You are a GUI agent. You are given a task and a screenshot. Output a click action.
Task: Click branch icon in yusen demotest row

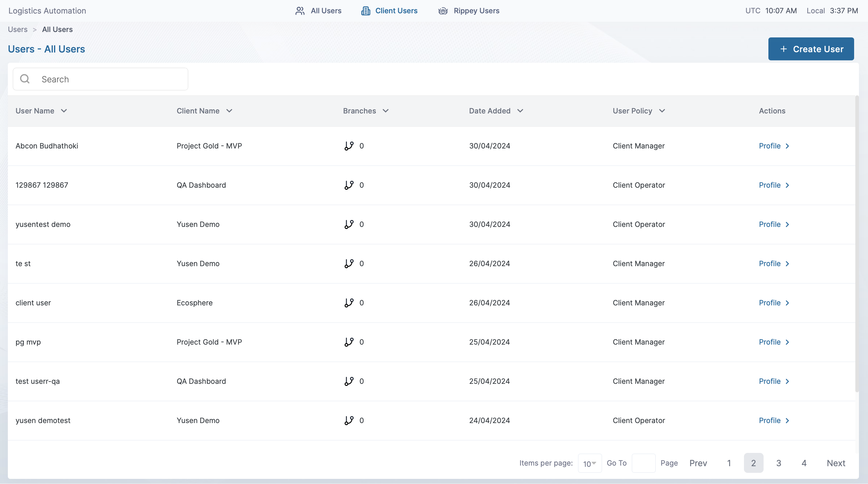[349, 420]
